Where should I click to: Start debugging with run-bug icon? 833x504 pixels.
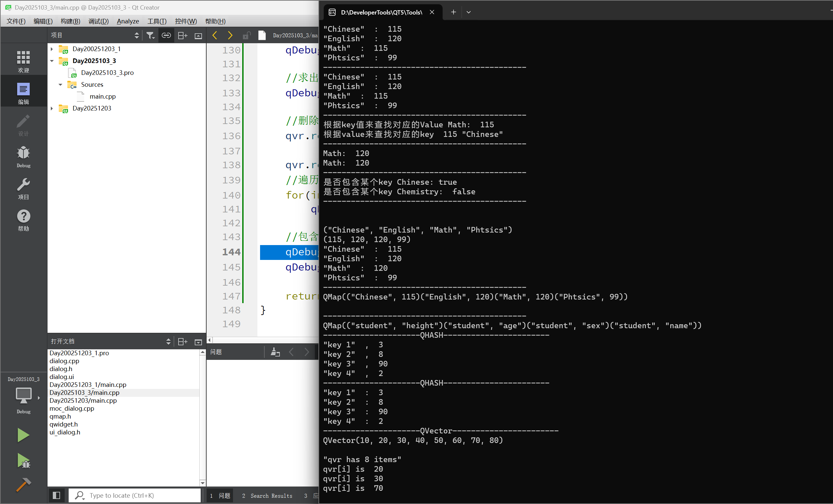(x=23, y=461)
